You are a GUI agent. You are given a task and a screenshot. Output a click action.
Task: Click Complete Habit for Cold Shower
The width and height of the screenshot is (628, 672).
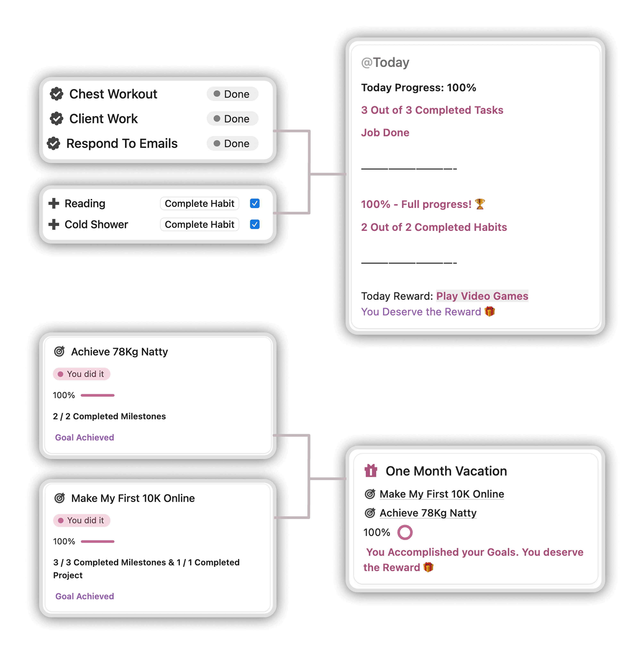pos(199,224)
